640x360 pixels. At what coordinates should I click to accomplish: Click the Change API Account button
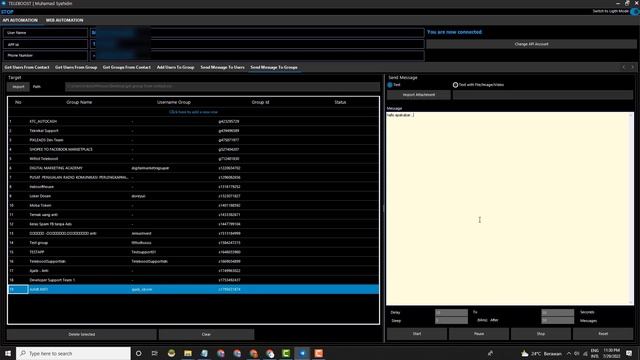(x=531, y=44)
